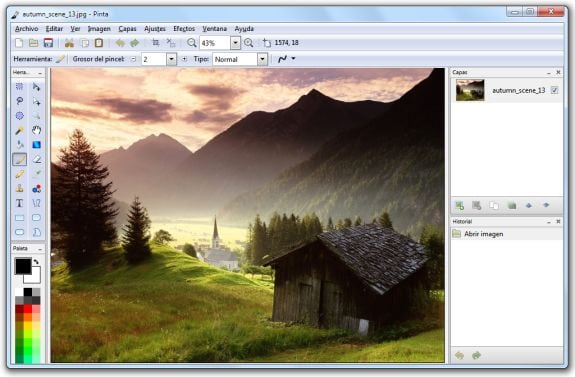Open the Editar menu
This screenshot has width=575, height=377.
click(54, 29)
